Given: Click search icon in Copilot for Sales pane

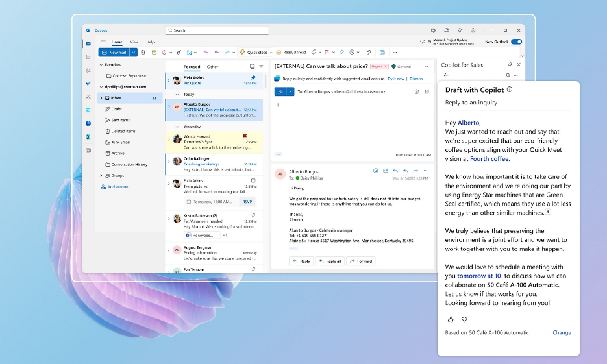Looking at the screenshot, I should pos(508,75).
